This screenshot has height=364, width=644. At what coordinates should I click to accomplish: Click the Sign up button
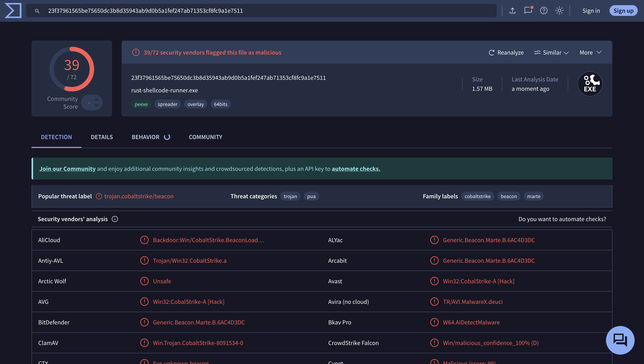click(623, 11)
